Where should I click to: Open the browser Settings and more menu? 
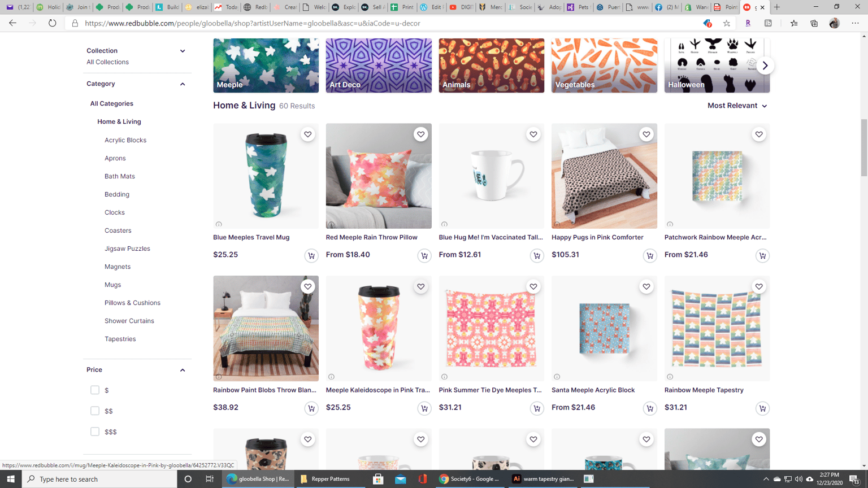click(855, 23)
